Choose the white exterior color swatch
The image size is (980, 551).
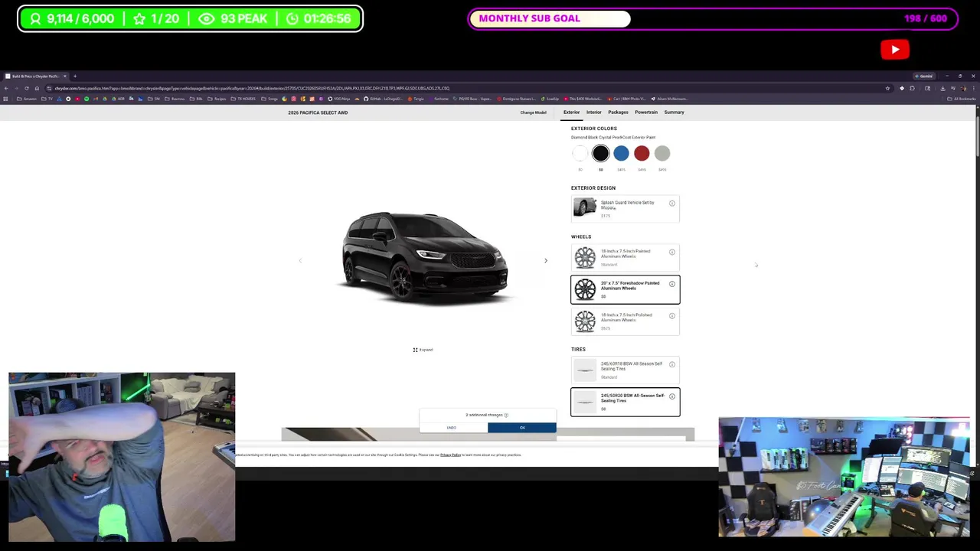(580, 154)
